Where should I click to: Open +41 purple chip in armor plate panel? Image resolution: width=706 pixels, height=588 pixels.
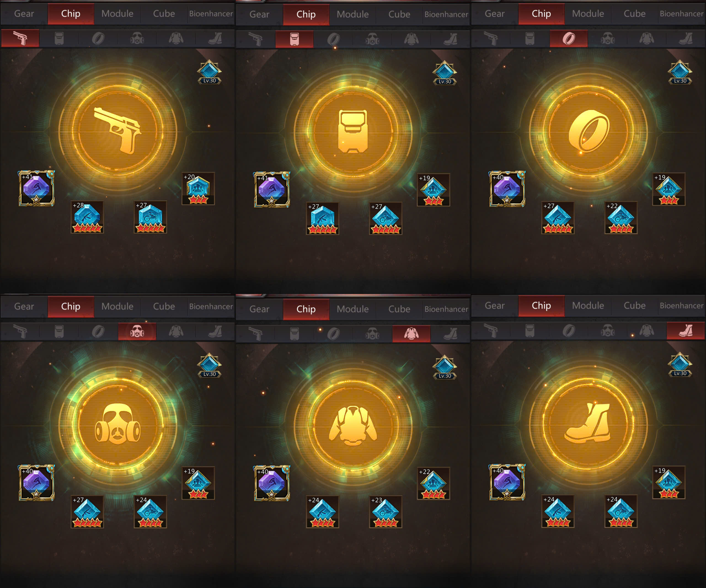(x=272, y=190)
